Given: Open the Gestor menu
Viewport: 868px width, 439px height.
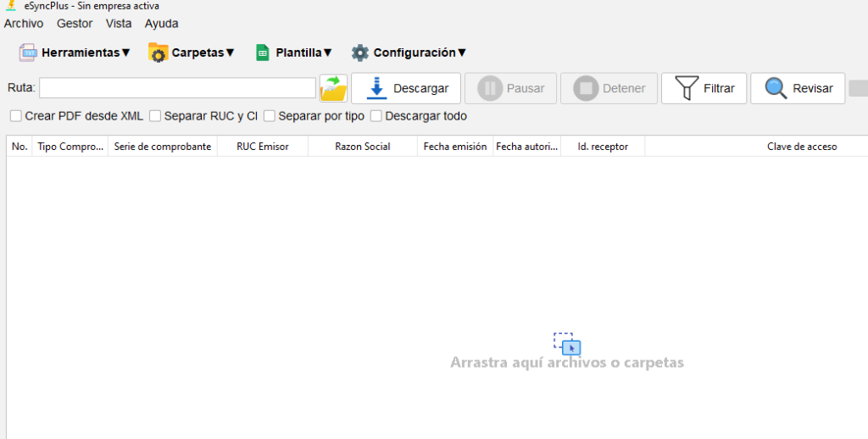Looking at the screenshot, I should [75, 24].
